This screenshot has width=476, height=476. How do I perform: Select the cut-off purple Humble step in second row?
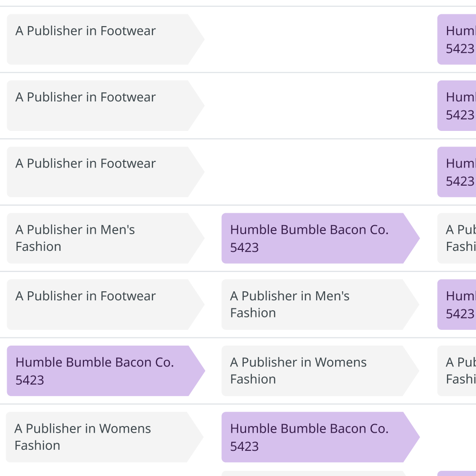[x=457, y=106]
